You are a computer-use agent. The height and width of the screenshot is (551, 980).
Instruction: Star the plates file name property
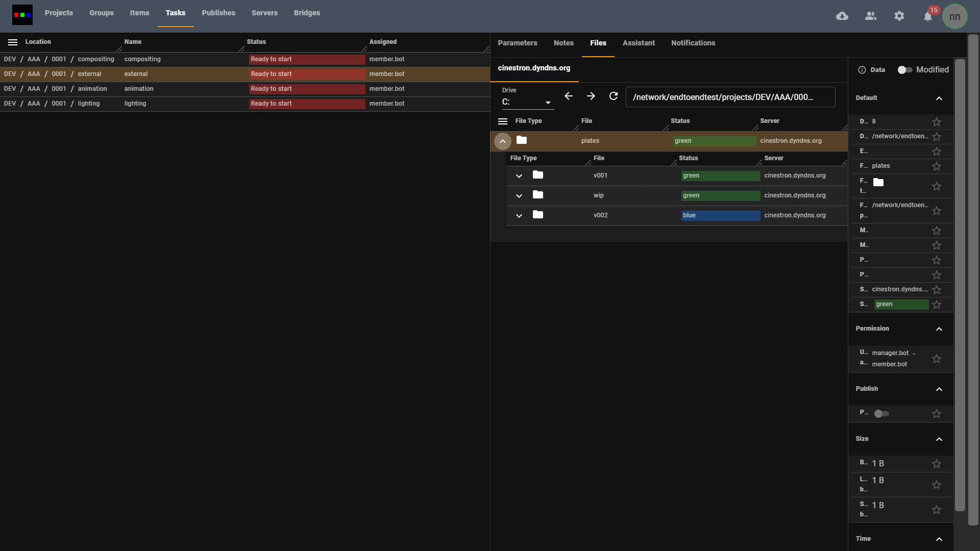937,166
